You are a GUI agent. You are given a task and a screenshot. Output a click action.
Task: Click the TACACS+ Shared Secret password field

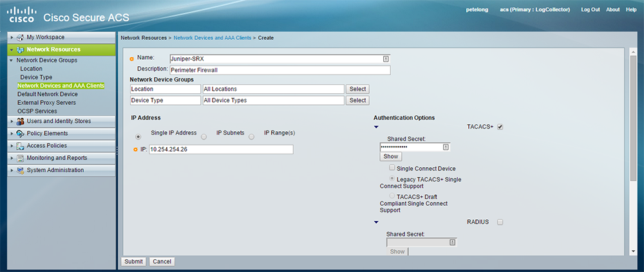coord(415,147)
